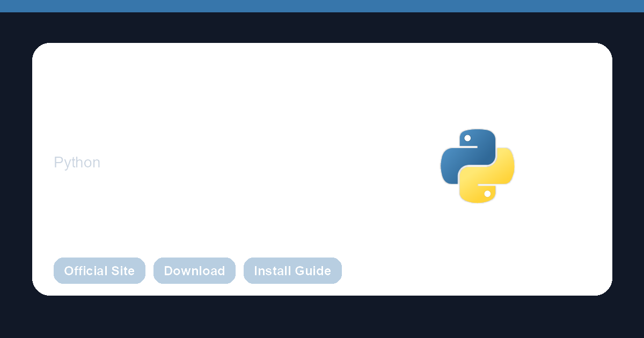Open the Official Site button
The image size is (644, 338).
click(x=99, y=270)
